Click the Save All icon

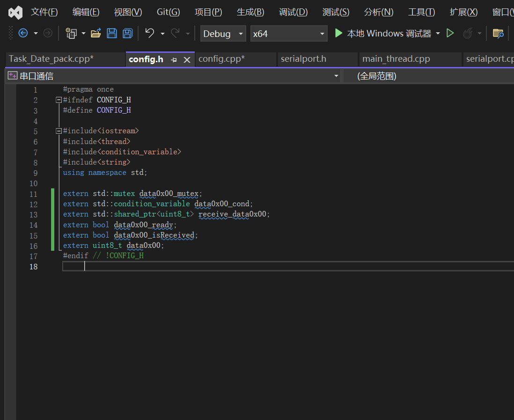click(127, 33)
